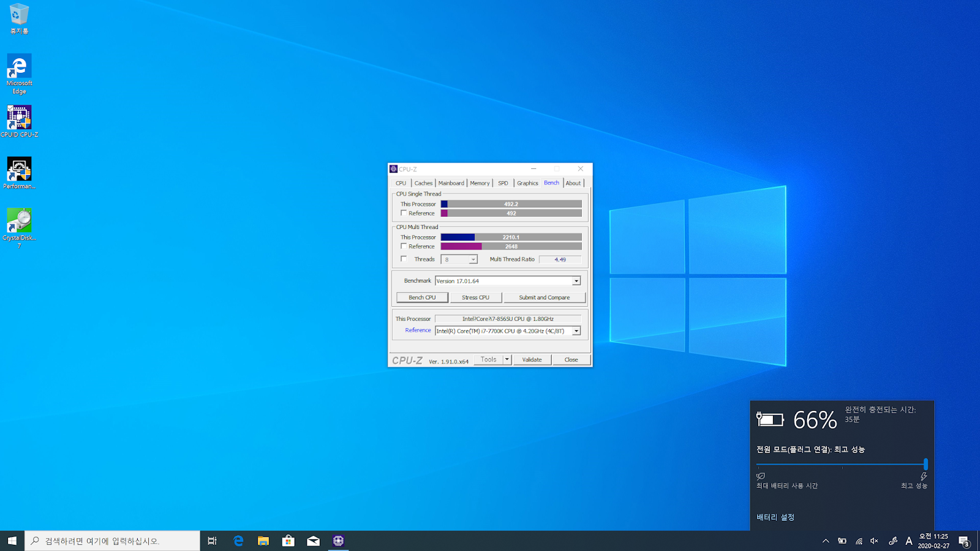Image resolution: width=980 pixels, height=551 pixels.
Task: Switch the IME input mode indicator
Action: pos(909,541)
